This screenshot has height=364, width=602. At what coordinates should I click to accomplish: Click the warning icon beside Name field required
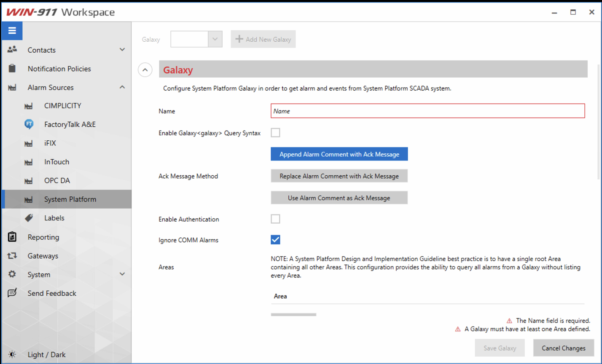click(509, 321)
